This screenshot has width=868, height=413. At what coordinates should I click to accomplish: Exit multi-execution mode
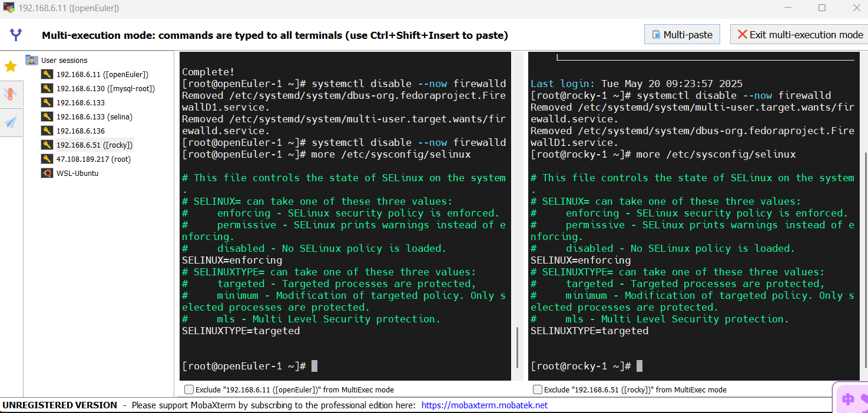pyautogui.click(x=799, y=35)
